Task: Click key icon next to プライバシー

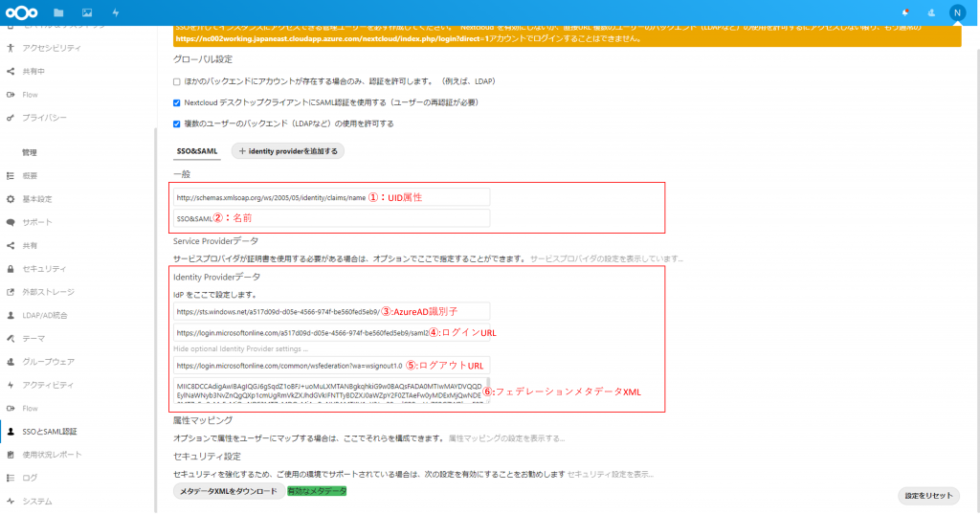Action: coord(10,118)
